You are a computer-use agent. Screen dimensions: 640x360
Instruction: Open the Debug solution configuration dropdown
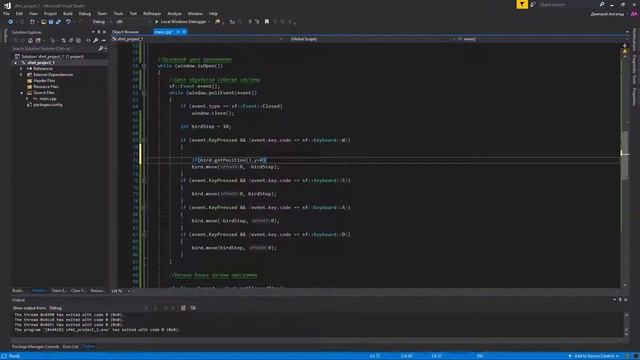tap(102, 22)
